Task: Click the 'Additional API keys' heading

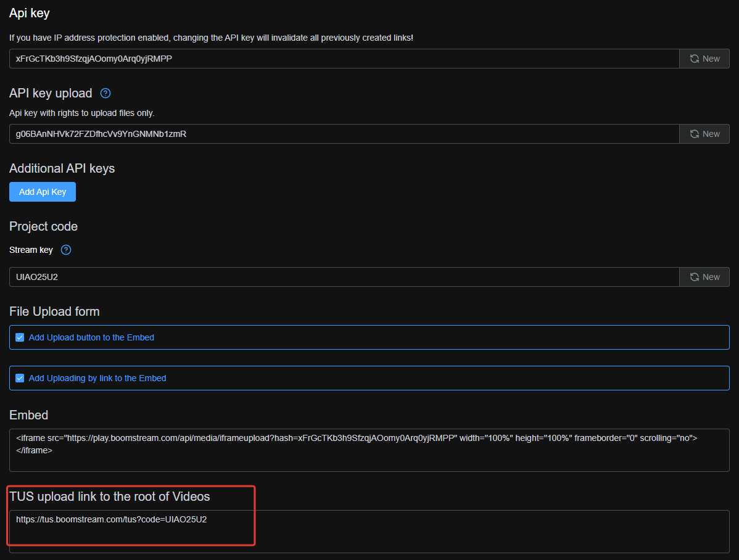Action: (62, 168)
